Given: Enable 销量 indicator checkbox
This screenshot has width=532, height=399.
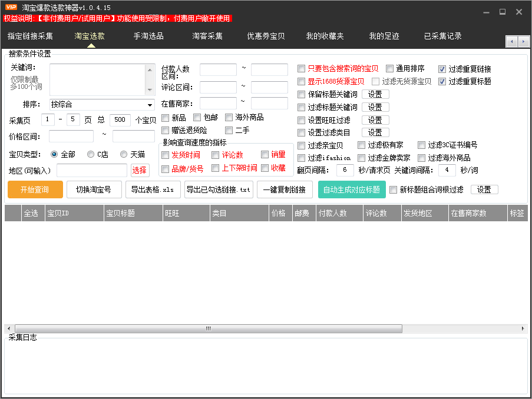Looking at the screenshot, I should (265, 155).
